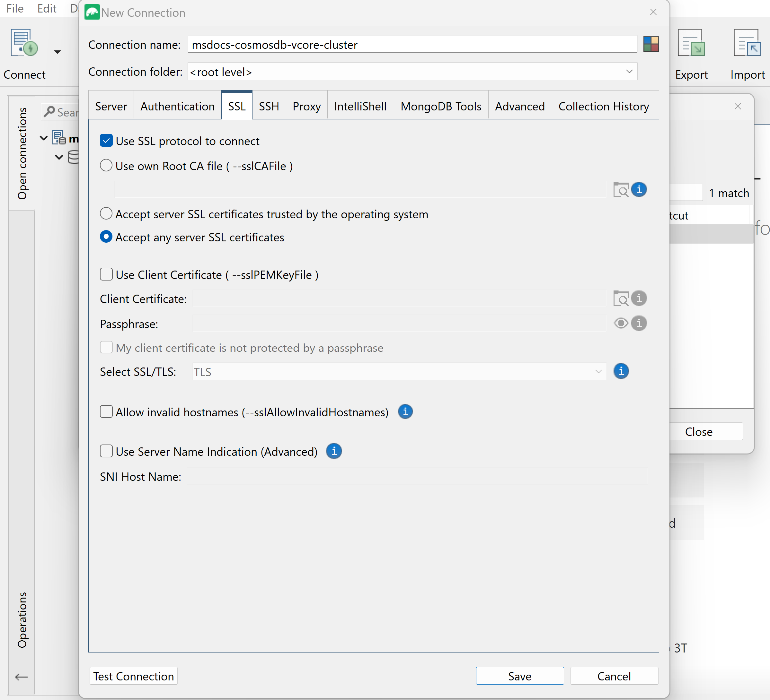This screenshot has height=700, width=770.
Task: Show the passphrase with the eye icon
Action: pos(620,323)
